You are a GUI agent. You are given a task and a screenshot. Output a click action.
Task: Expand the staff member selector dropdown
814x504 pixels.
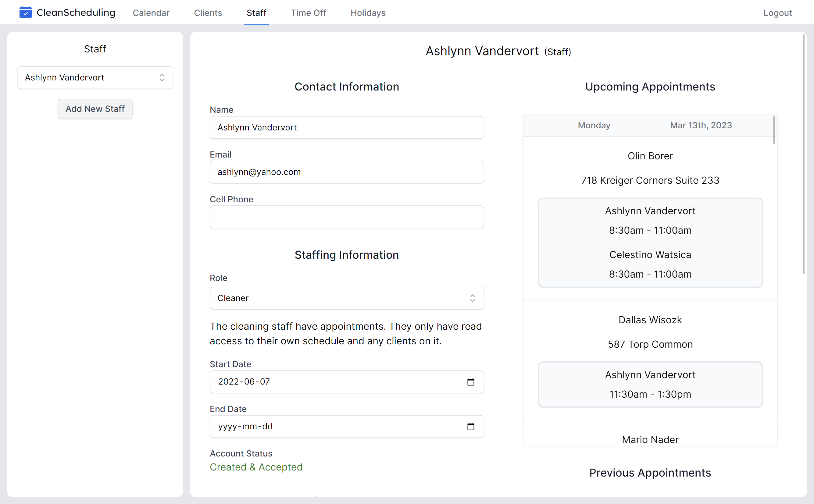[95, 78]
